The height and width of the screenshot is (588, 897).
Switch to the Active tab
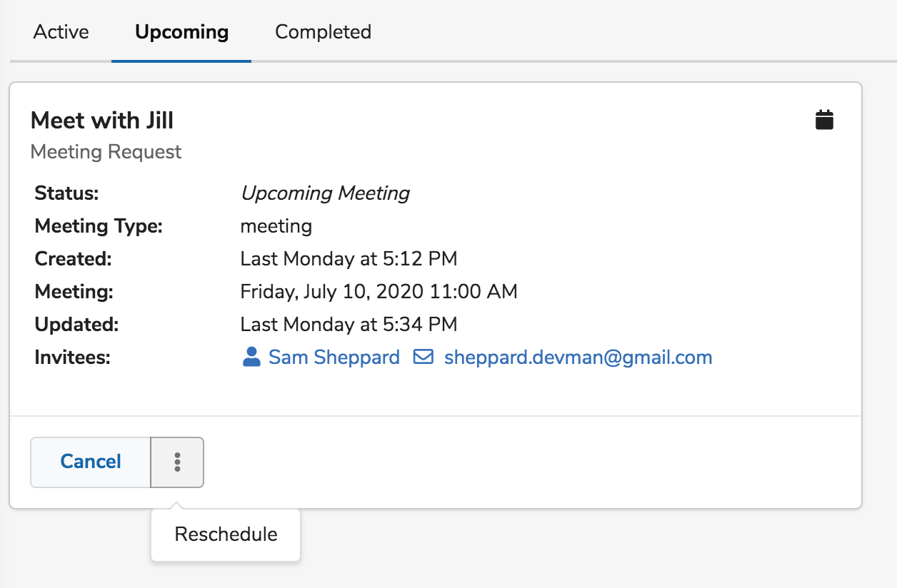61,32
